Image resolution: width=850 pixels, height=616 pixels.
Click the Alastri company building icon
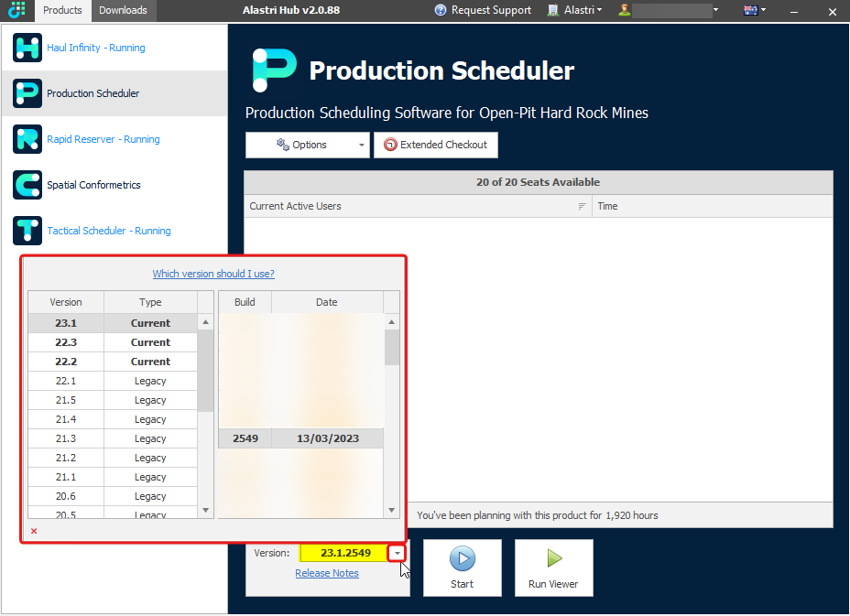point(552,10)
